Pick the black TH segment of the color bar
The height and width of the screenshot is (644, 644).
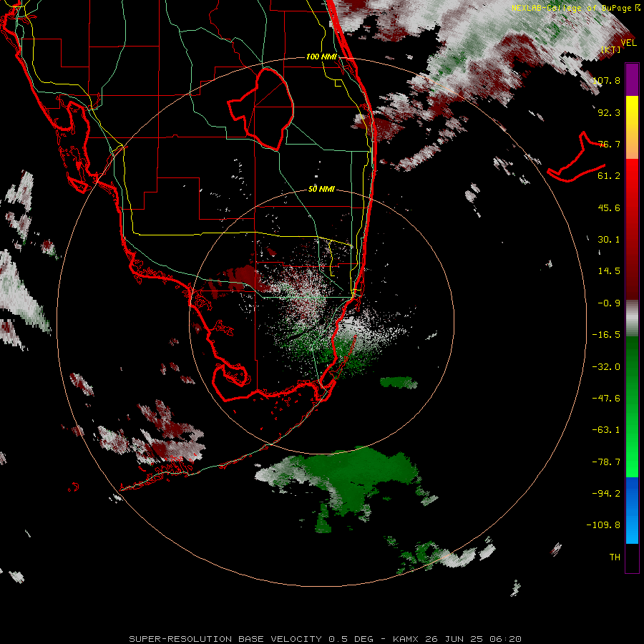632,557
